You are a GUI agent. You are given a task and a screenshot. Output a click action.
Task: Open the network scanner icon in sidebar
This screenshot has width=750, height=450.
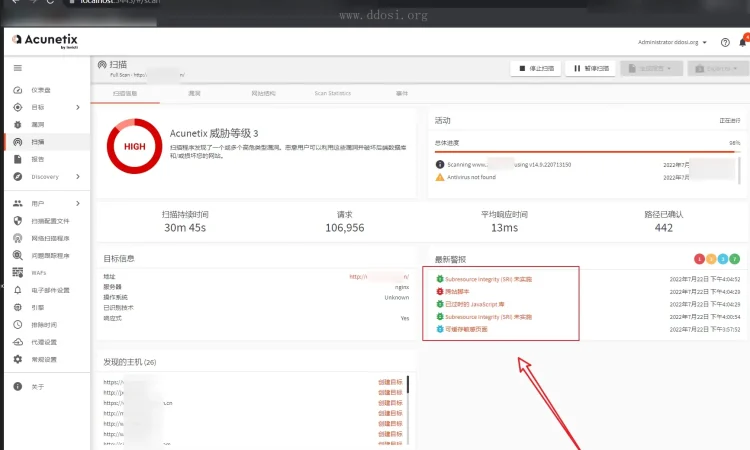18,238
